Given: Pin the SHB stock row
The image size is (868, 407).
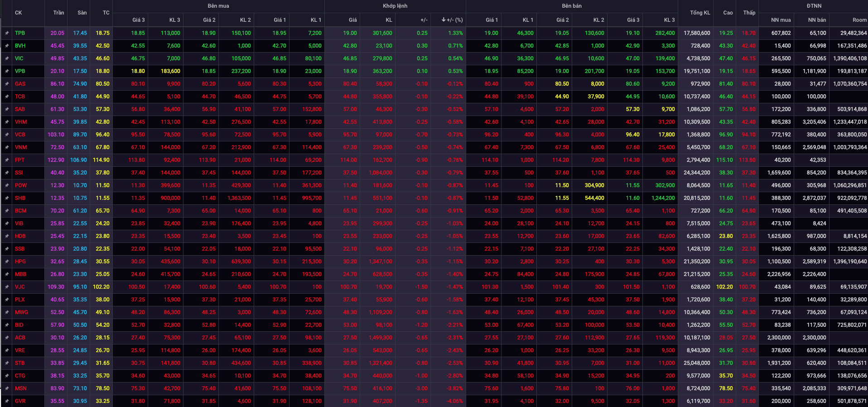Looking at the screenshot, I should click(x=7, y=198).
